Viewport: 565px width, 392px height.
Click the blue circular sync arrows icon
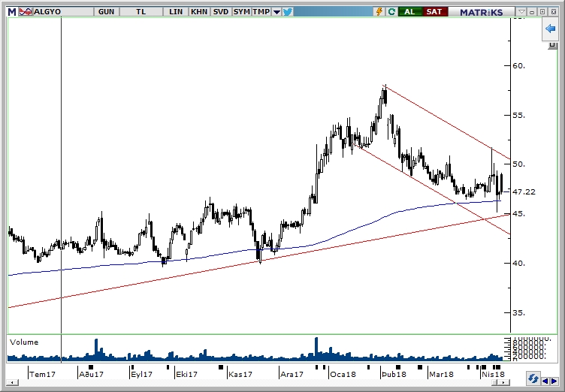click(x=533, y=379)
